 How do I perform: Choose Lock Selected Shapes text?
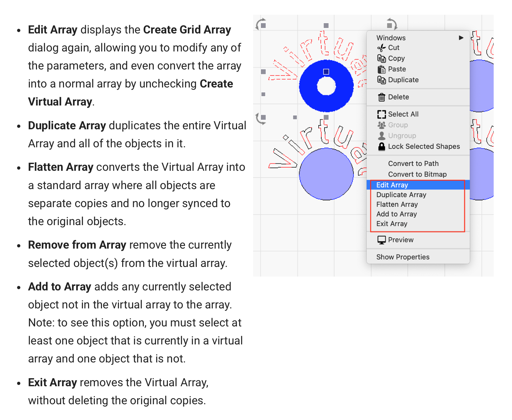(424, 147)
